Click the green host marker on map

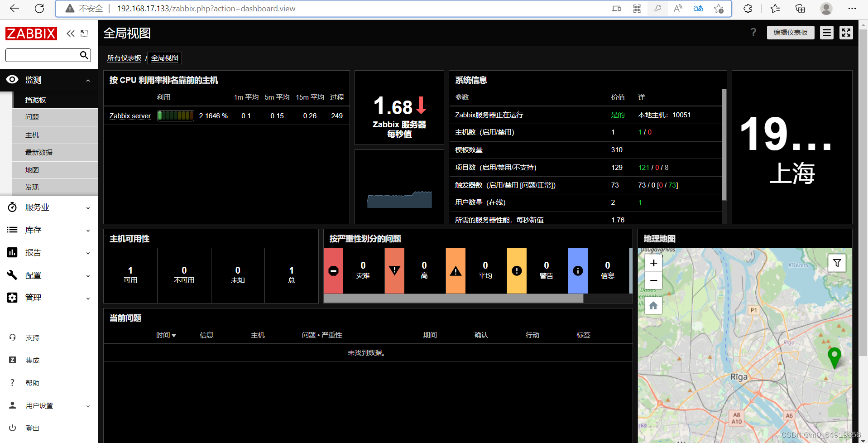pos(834,357)
